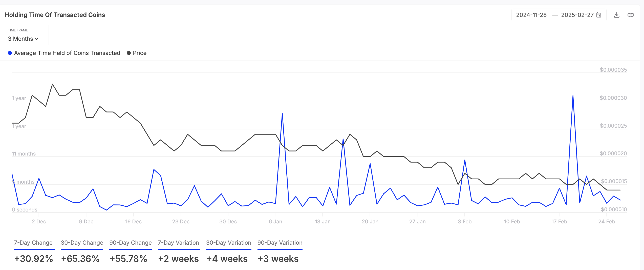Select the 90-Day Variation tab
The width and height of the screenshot is (644, 270).
coord(280,243)
